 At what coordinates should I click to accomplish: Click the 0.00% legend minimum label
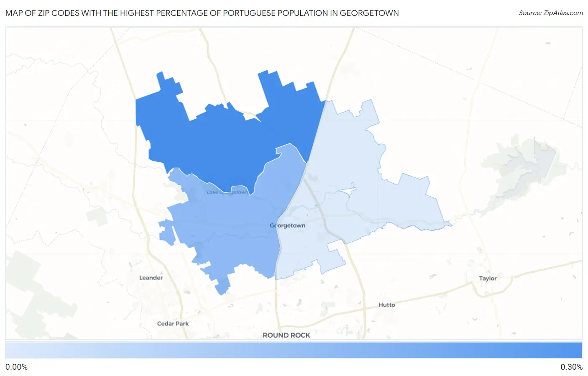(16, 367)
